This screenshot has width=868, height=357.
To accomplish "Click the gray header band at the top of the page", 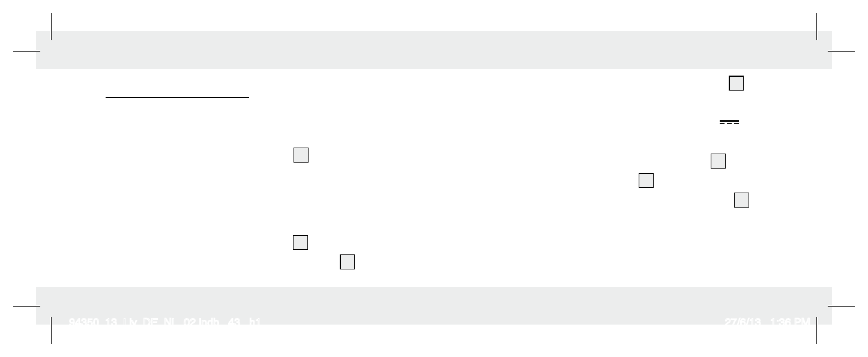I will click(x=434, y=50).
